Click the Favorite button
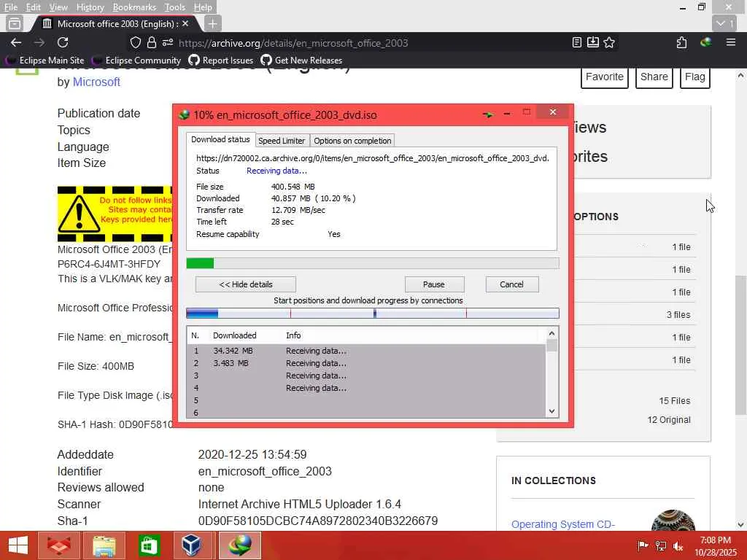The image size is (747, 560). 605,77
